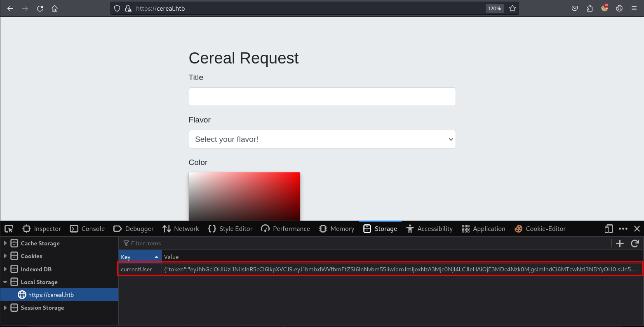Reload the page with the refresh icon

[40, 8]
